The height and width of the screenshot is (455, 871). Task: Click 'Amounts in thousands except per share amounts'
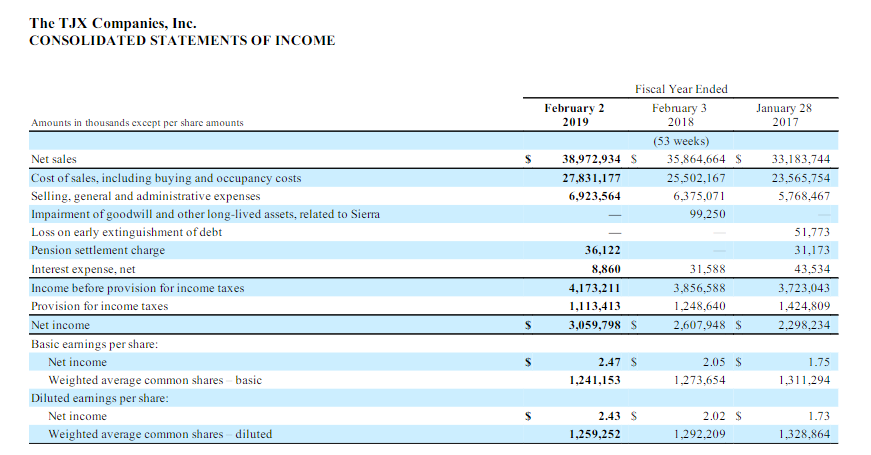[x=137, y=123]
